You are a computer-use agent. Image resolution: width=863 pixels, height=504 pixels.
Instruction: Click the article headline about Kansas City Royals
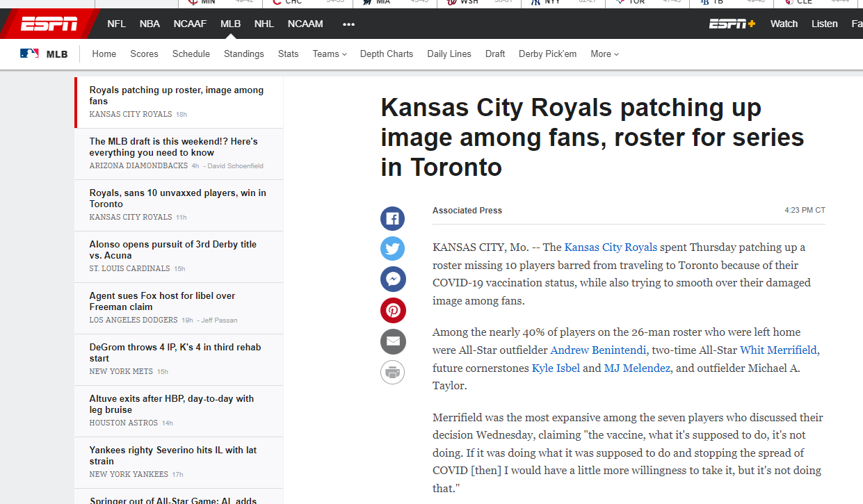592,138
